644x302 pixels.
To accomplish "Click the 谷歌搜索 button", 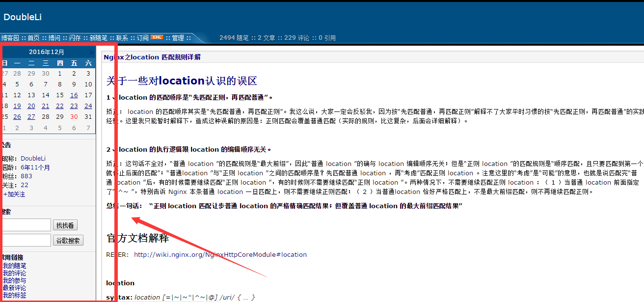I will click(68, 241).
